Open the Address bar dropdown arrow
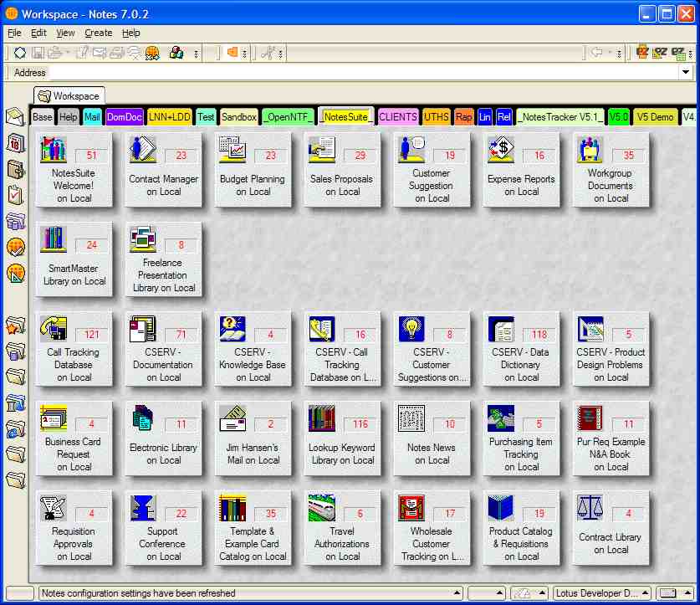This screenshot has width=700, height=605. tap(685, 72)
